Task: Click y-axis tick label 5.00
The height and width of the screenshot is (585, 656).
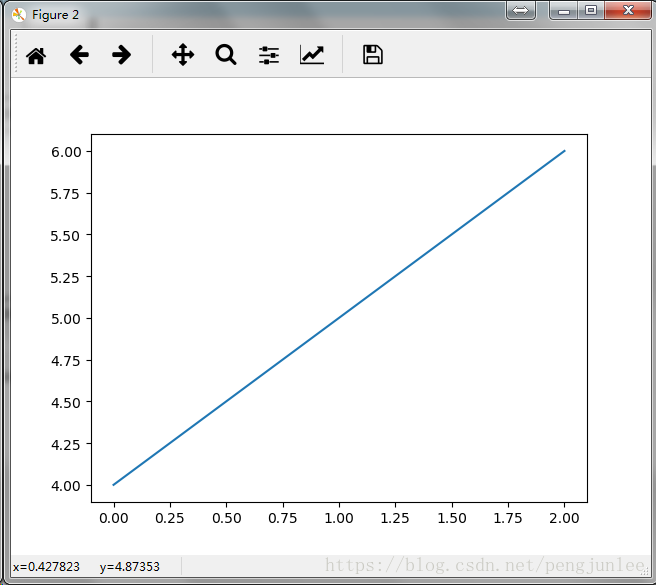Action: pyautogui.click(x=65, y=319)
